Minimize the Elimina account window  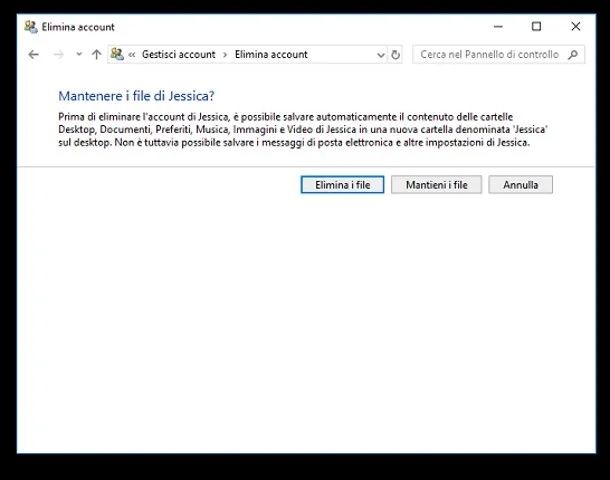click(498, 27)
